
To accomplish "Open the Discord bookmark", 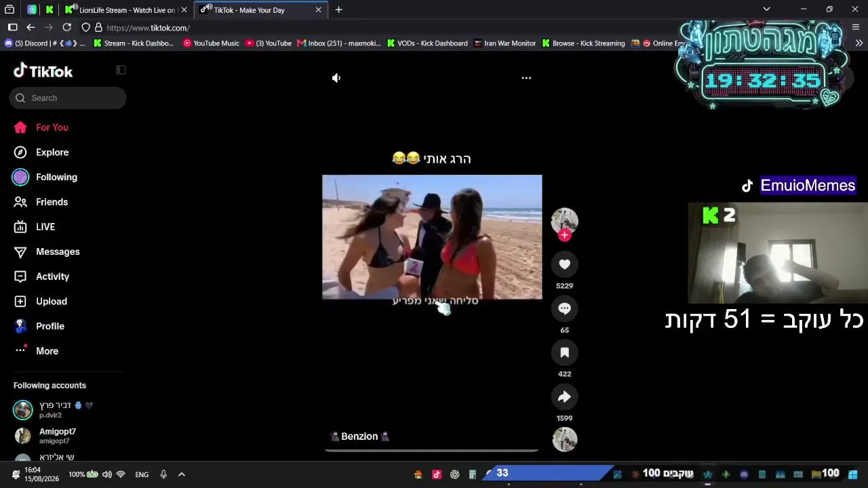I will click(44, 43).
